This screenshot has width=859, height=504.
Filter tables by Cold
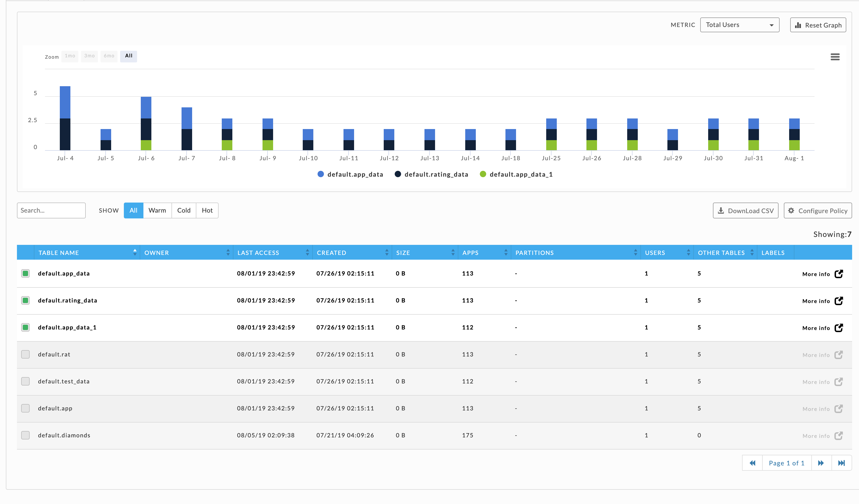tap(184, 210)
